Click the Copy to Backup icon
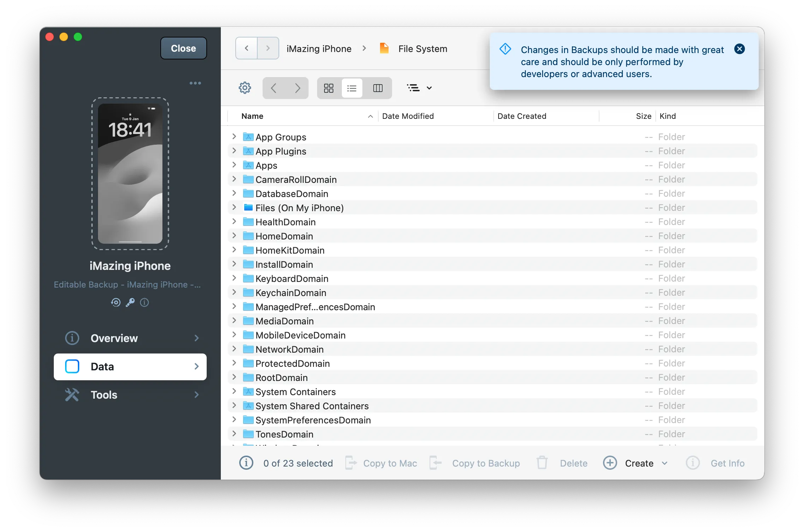 click(435, 463)
